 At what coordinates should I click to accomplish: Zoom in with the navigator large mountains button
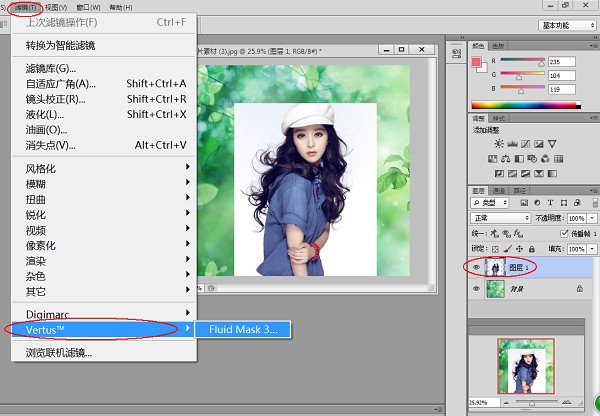tap(567, 402)
